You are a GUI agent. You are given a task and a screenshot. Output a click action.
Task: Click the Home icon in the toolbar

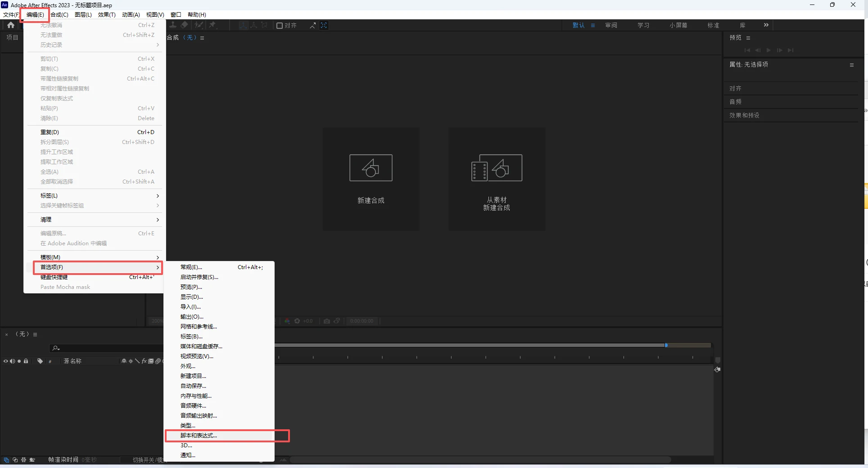tap(10, 25)
